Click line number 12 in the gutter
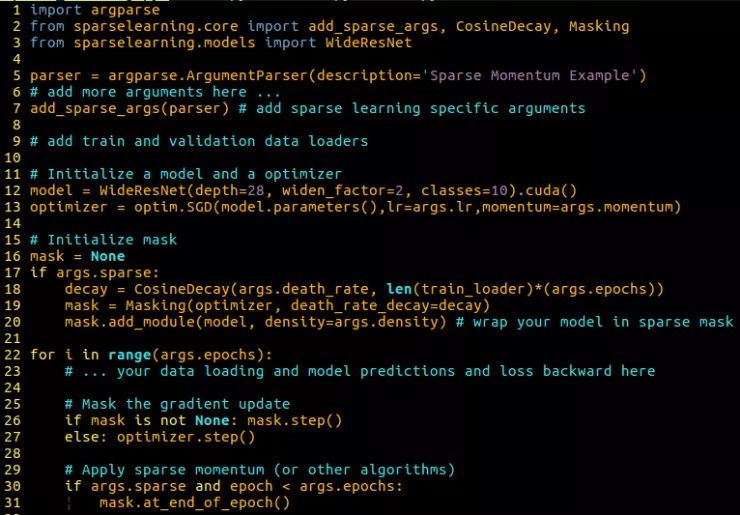This screenshot has height=515, width=740. (x=13, y=191)
